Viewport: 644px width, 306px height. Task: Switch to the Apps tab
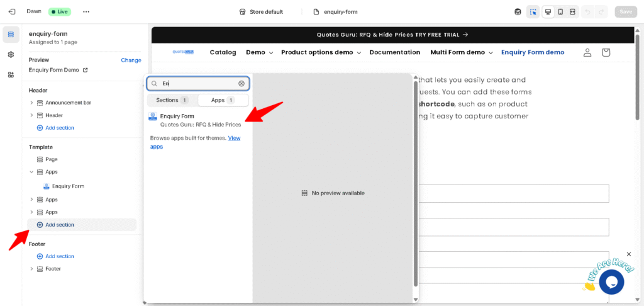(x=223, y=100)
